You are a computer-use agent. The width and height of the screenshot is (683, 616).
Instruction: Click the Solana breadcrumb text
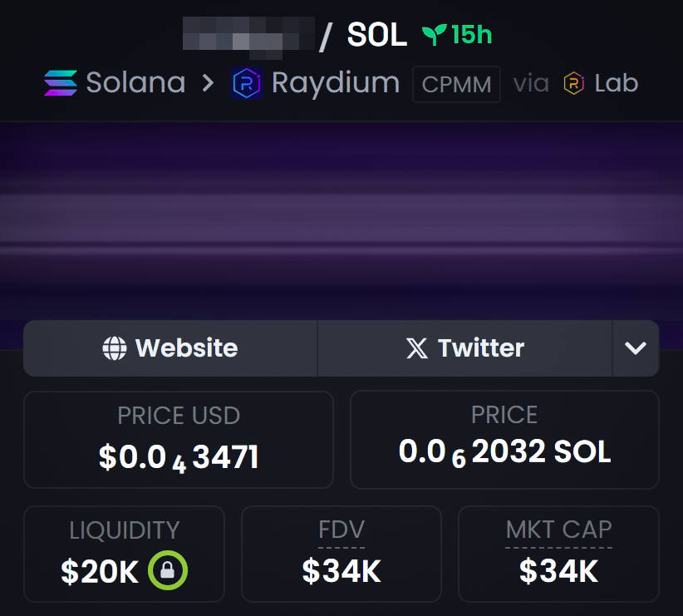[x=136, y=82]
